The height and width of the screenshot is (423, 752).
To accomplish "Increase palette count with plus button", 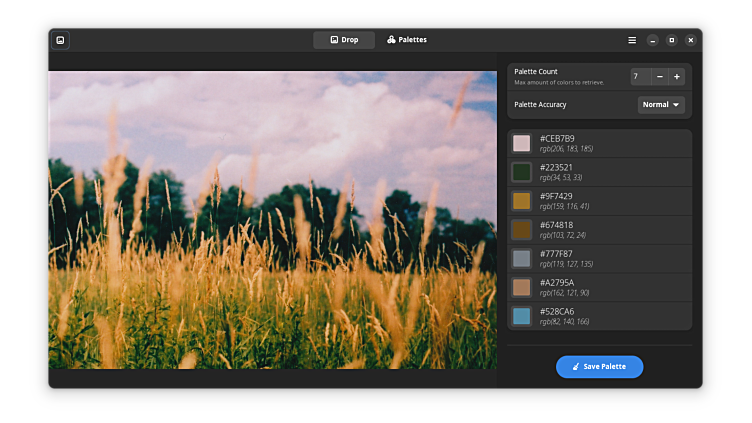I will point(677,76).
